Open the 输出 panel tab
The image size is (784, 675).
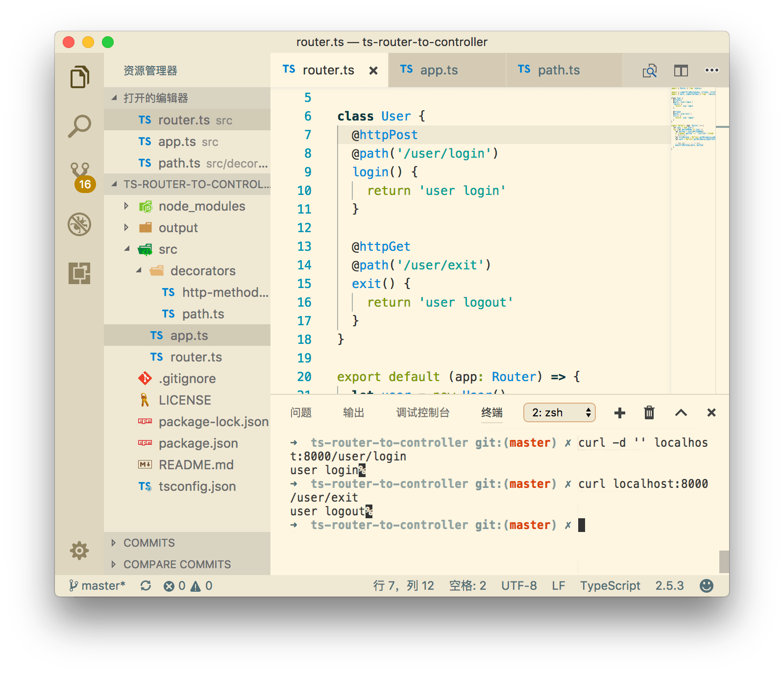tap(354, 413)
